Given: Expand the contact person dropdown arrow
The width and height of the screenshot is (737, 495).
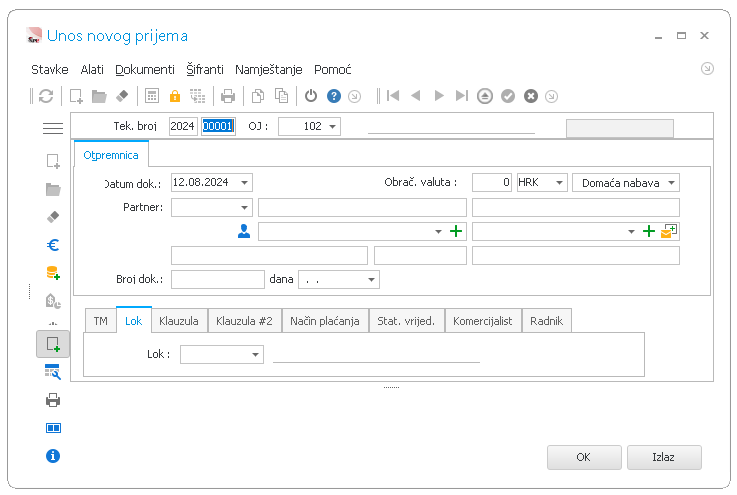Looking at the screenshot, I should 438,231.
